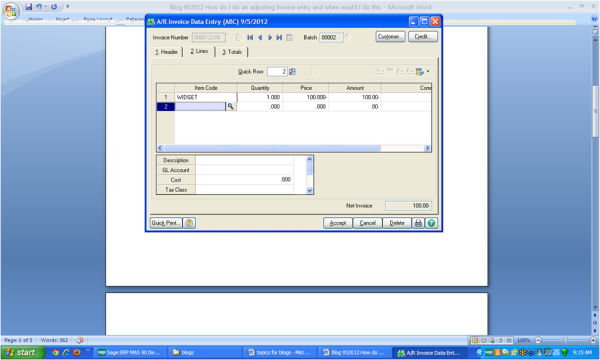Open the blogs folder taskbar button
Screen dimensions: 600x360
(x=205, y=352)
